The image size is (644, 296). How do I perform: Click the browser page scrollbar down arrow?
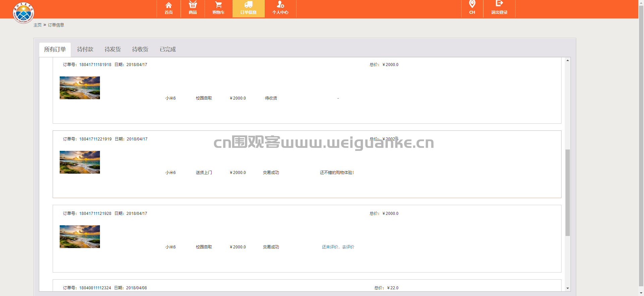pyautogui.click(x=641, y=293)
